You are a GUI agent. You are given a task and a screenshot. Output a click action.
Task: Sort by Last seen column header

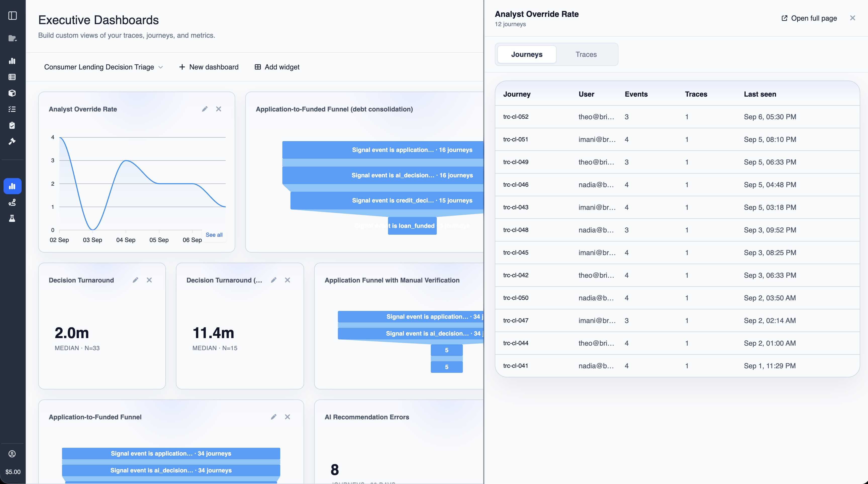(760, 94)
